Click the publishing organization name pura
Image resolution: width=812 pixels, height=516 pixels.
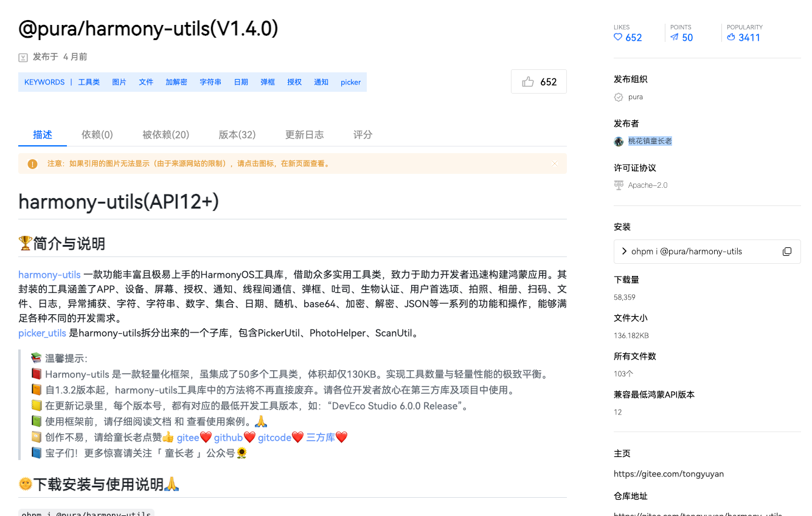[x=636, y=97]
